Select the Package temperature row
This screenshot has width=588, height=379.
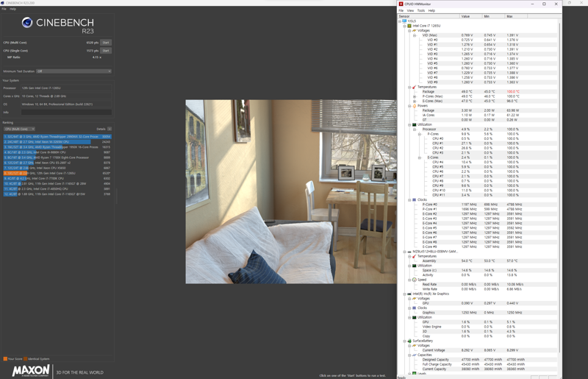(x=477, y=92)
